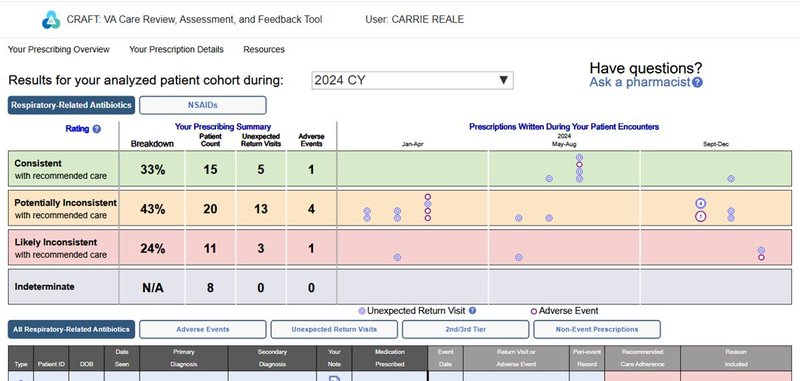Click the adverse event marker in Likely Inconsistent Sept-Dec
Screen dimensions: 800x381
click(x=761, y=258)
